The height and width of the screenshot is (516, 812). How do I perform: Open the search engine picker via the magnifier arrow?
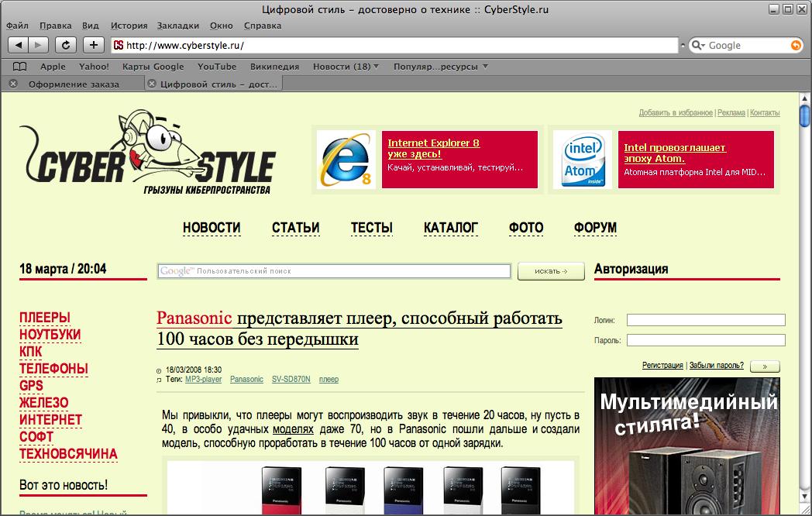tap(697, 45)
